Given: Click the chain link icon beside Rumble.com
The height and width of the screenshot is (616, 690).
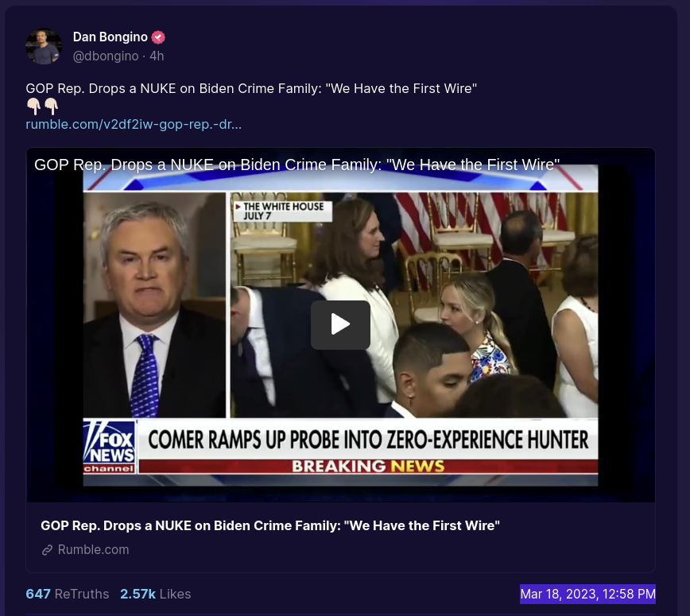Looking at the screenshot, I should tap(47, 550).
